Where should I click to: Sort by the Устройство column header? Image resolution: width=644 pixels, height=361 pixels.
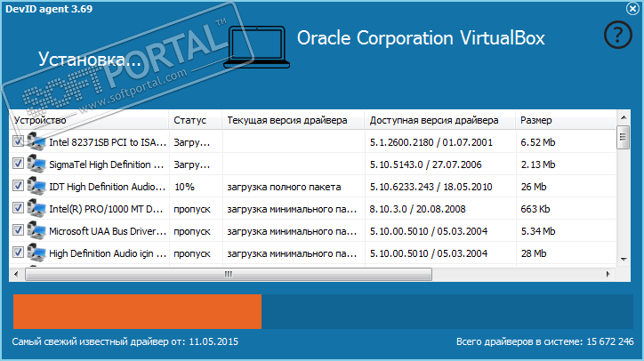pyautogui.click(x=89, y=120)
